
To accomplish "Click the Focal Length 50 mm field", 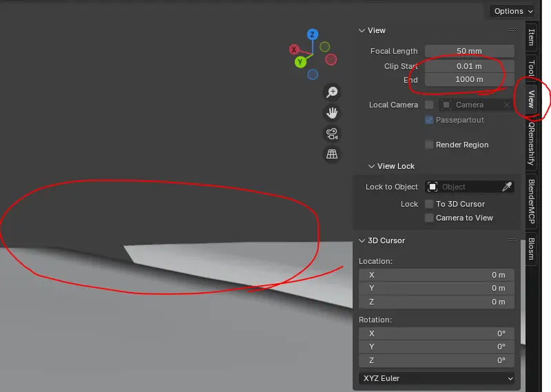I will 470,51.
